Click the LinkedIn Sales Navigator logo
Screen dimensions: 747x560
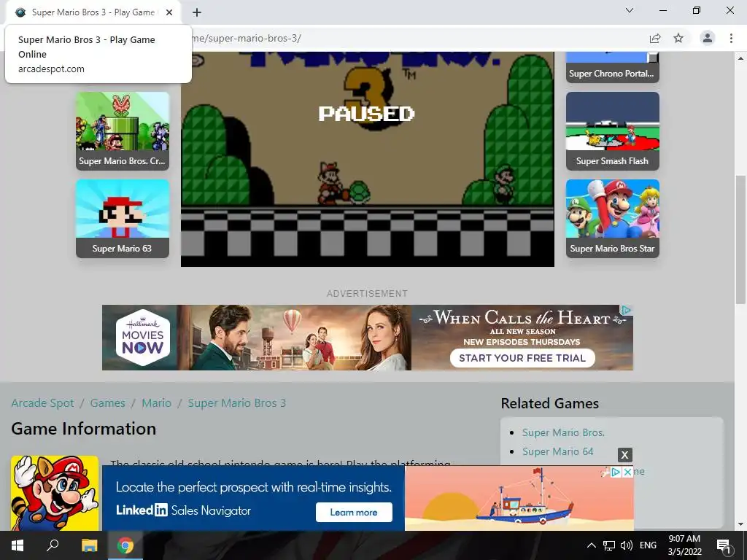click(x=183, y=510)
